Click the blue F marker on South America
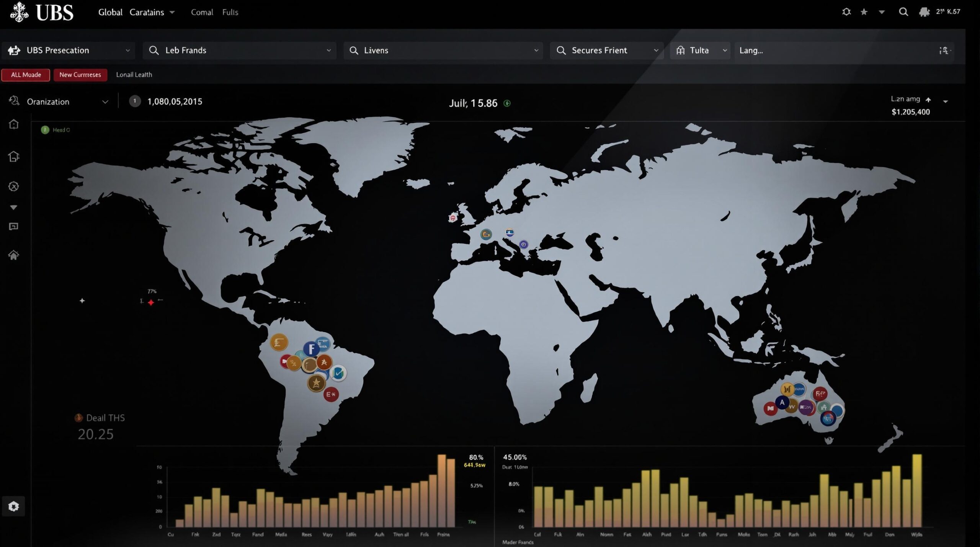The height and width of the screenshot is (547, 980). tap(311, 349)
